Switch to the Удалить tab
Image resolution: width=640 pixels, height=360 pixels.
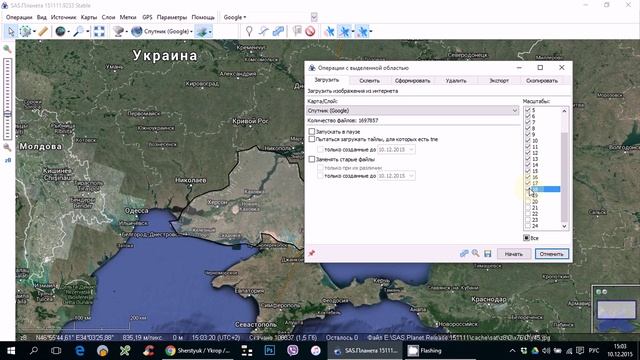[456, 81]
